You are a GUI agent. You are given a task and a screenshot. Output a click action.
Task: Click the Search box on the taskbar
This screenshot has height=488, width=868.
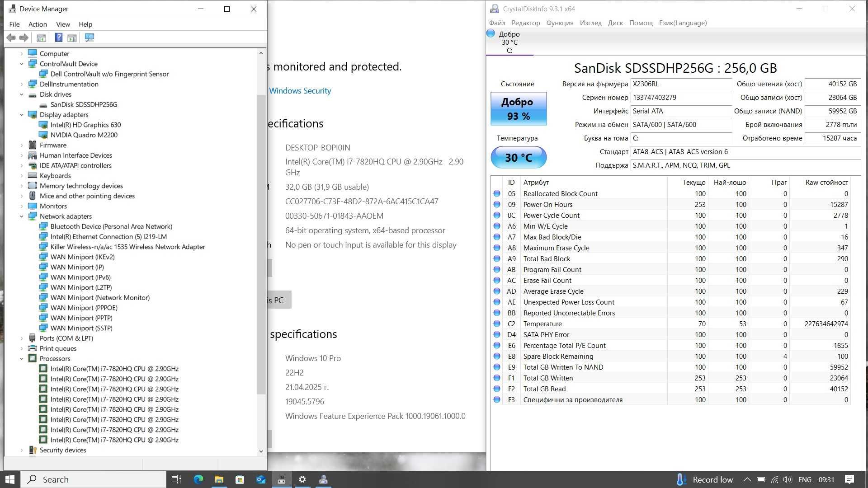(x=94, y=479)
